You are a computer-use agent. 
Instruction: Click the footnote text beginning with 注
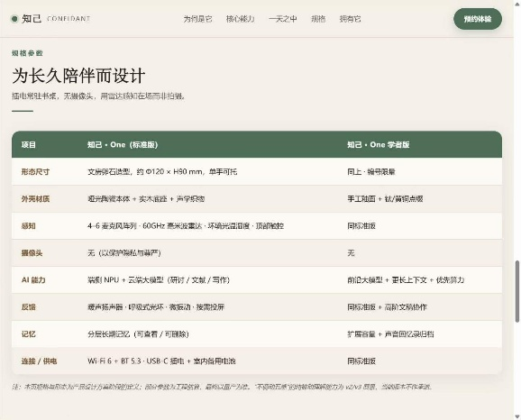point(222,387)
